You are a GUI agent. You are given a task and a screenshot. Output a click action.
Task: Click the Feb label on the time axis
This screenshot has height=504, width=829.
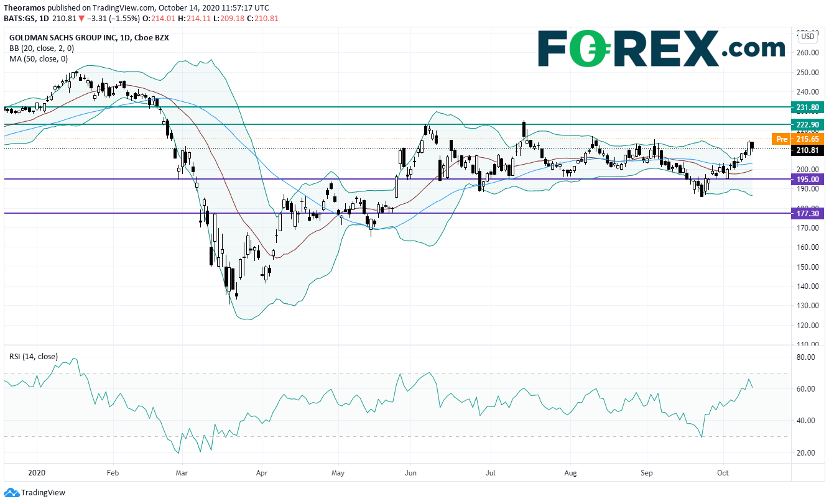[x=112, y=472]
